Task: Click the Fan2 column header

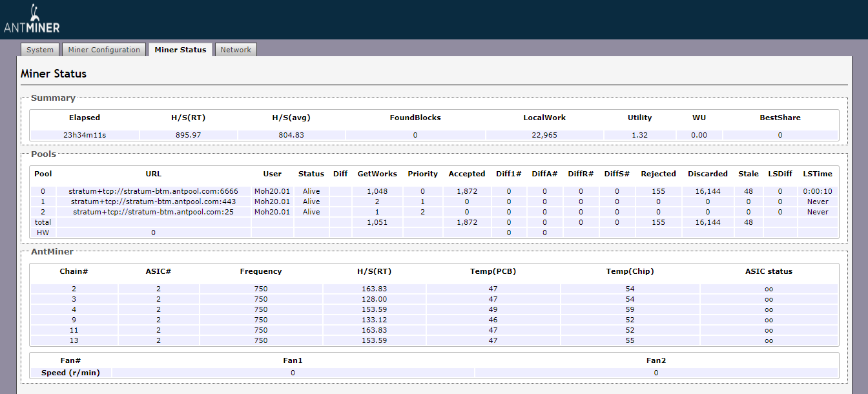Action: click(x=656, y=360)
